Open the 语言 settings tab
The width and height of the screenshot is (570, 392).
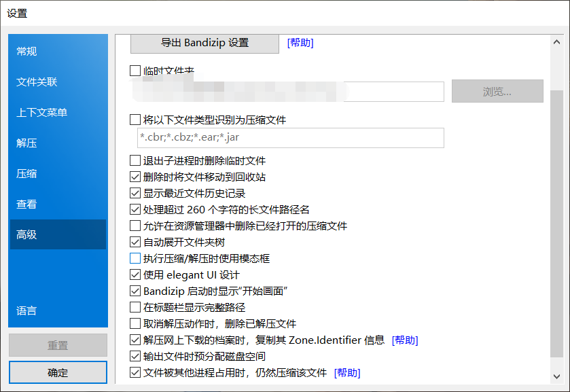pos(58,311)
